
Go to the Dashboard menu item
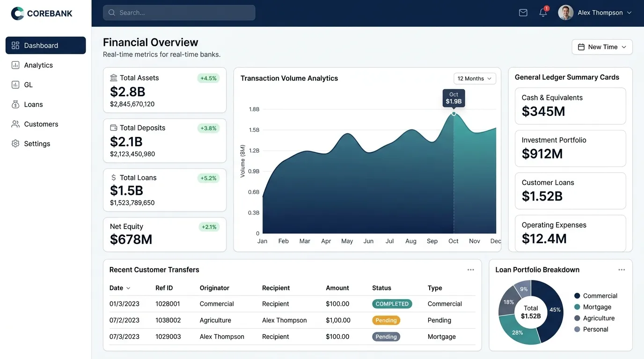46,45
